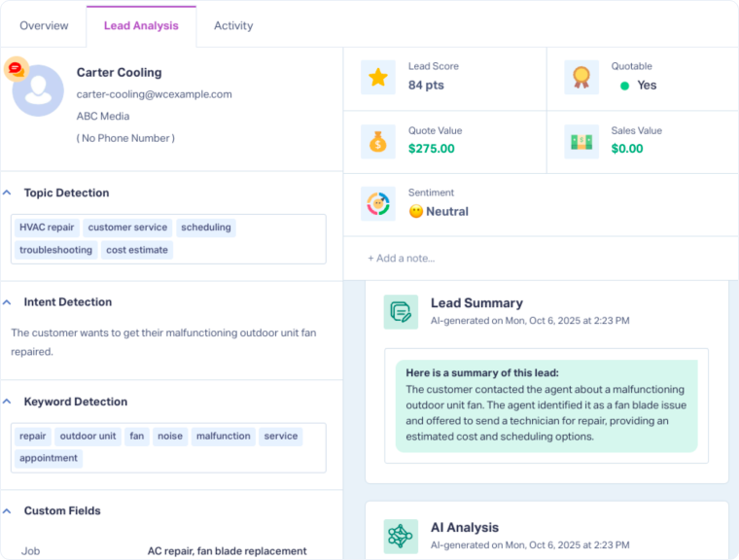The image size is (739, 560).
Task: Click the Lead Summary heading
Action: point(476,303)
